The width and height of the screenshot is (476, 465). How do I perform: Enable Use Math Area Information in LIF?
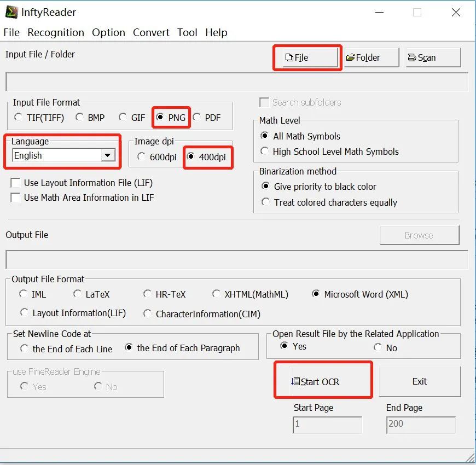coord(82,197)
